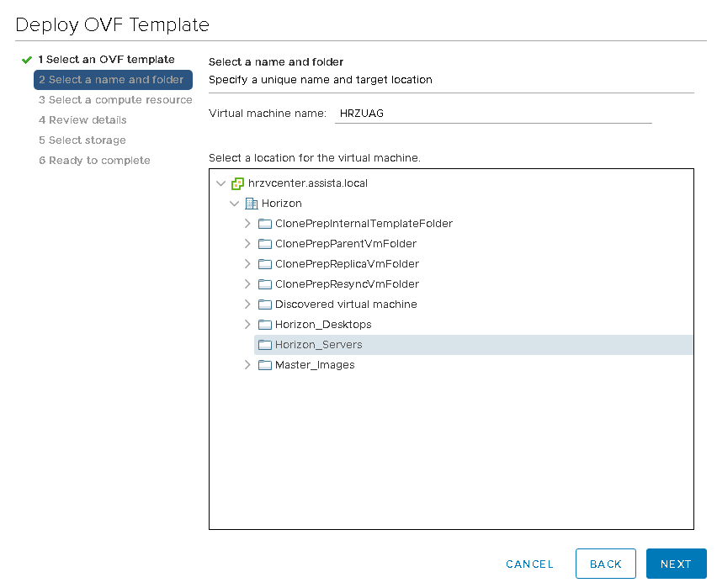Click the vCenter server icon for hrzvcenter.assista.local

pyautogui.click(x=237, y=184)
